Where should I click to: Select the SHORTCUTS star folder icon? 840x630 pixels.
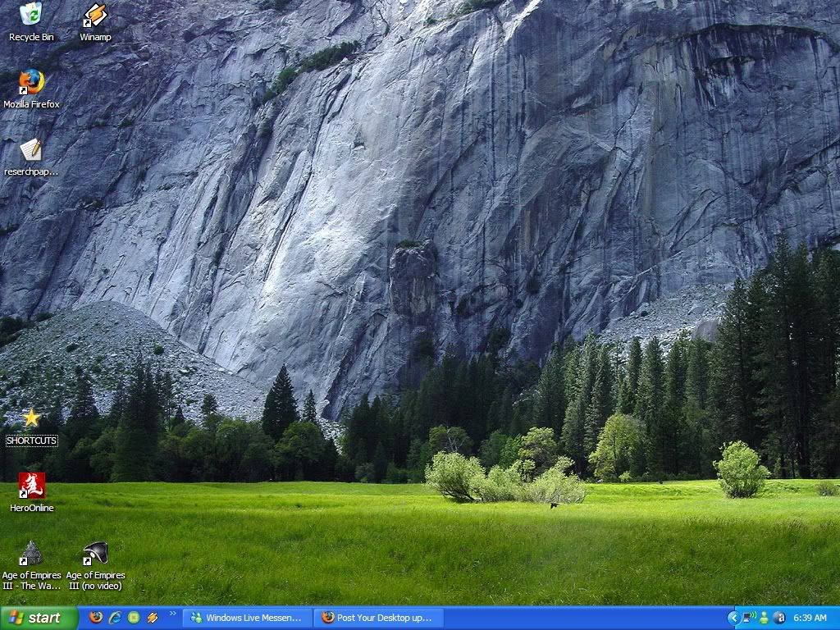31,427
